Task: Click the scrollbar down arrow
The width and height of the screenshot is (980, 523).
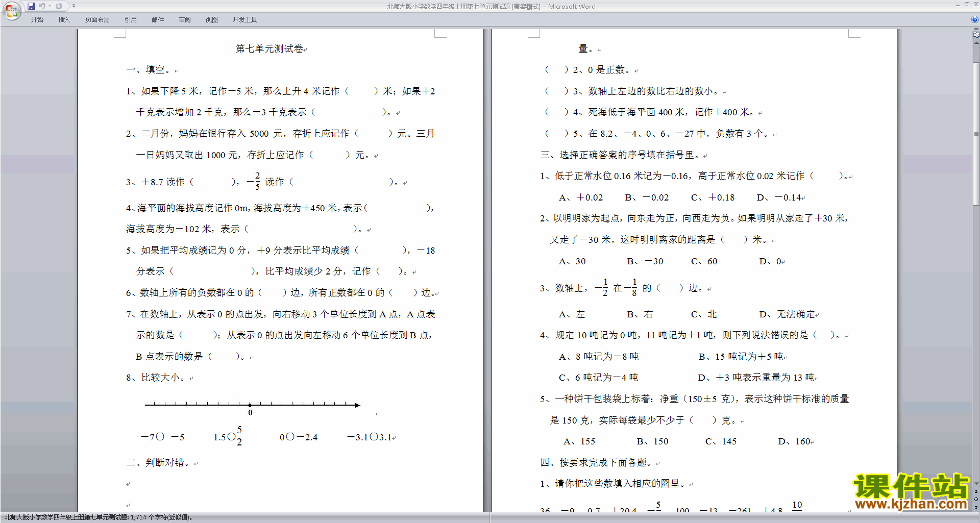Action: (x=976, y=483)
